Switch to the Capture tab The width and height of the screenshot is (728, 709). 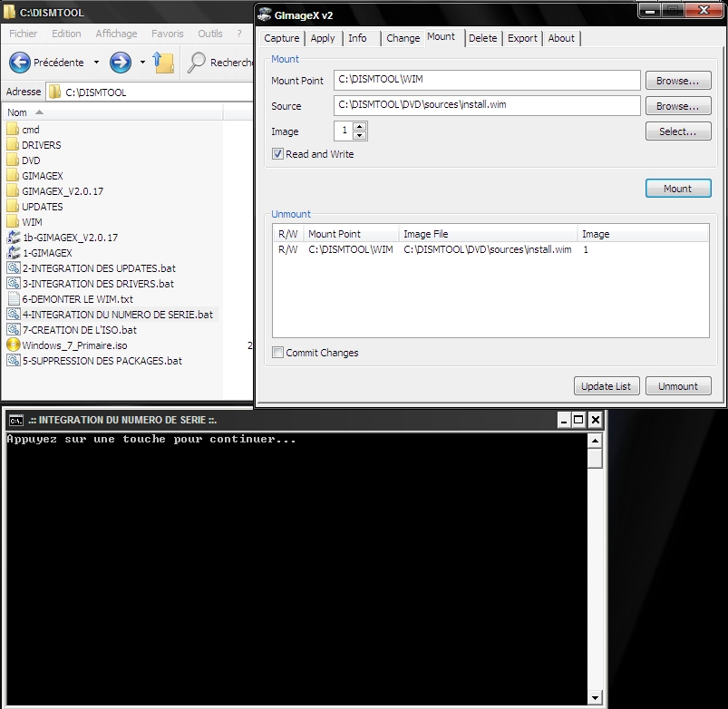(x=281, y=38)
